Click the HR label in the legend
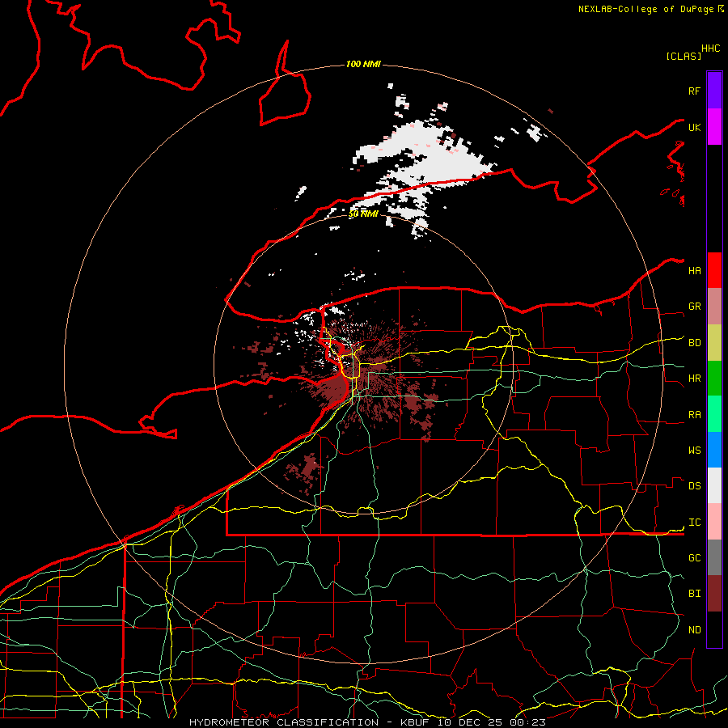The width and height of the screenshot is (728, 728). (x=694, y=379)
